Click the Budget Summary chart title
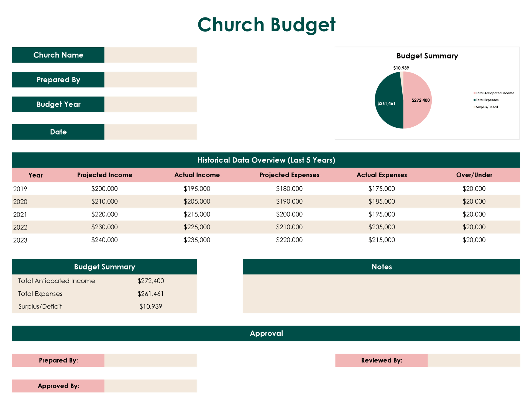 click(x=428, y=56)
